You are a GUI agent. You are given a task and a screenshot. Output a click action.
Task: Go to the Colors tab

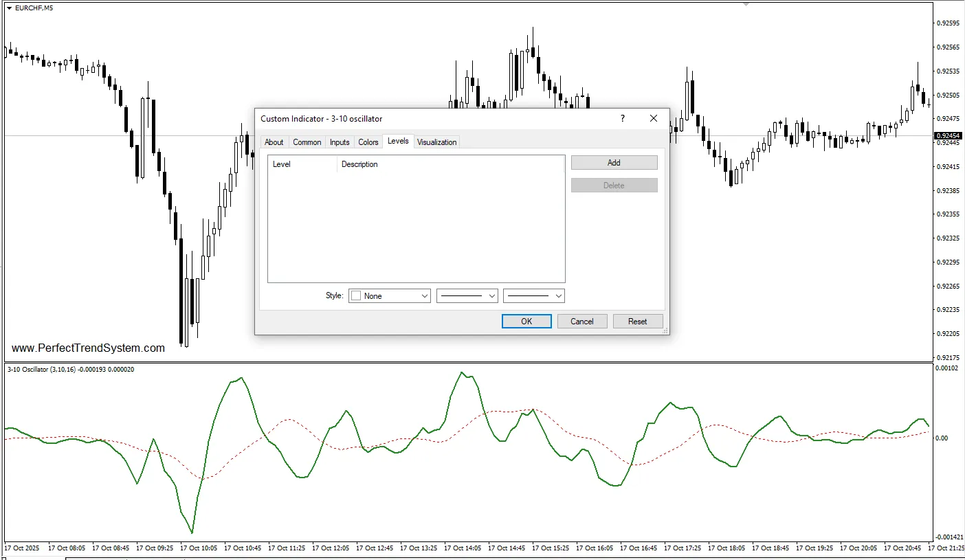click(x=368, y=142)
